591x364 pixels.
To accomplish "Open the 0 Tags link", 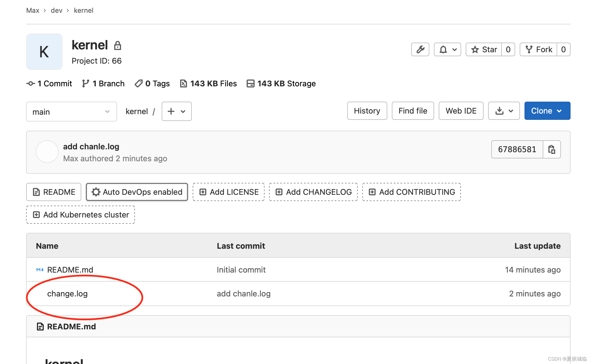I will tap(152, 83).
